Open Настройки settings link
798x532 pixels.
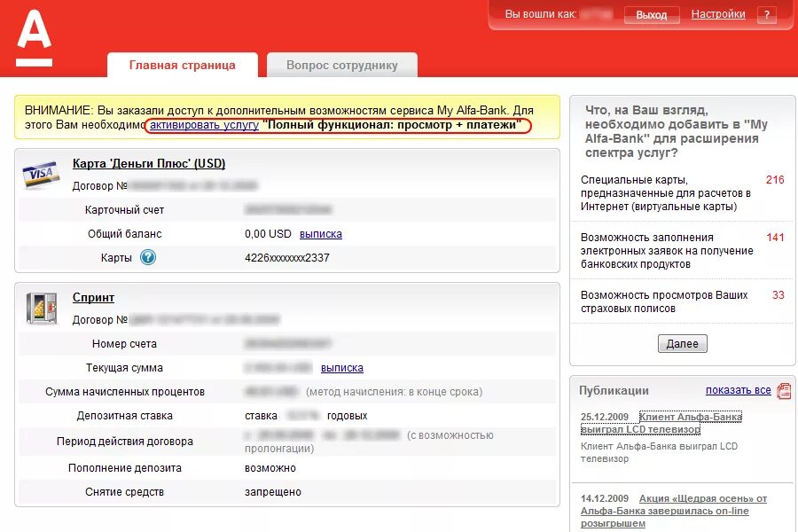point(718,14)
